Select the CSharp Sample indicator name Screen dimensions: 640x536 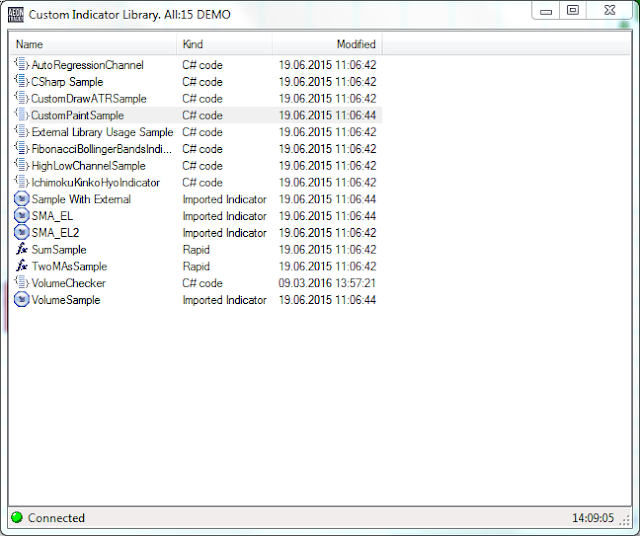67,82
